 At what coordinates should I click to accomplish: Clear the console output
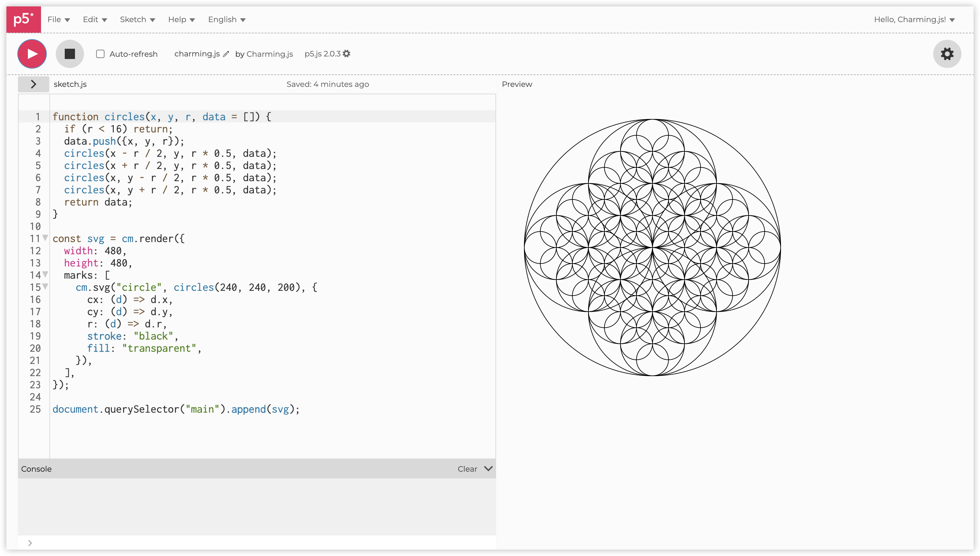[467, 468]
